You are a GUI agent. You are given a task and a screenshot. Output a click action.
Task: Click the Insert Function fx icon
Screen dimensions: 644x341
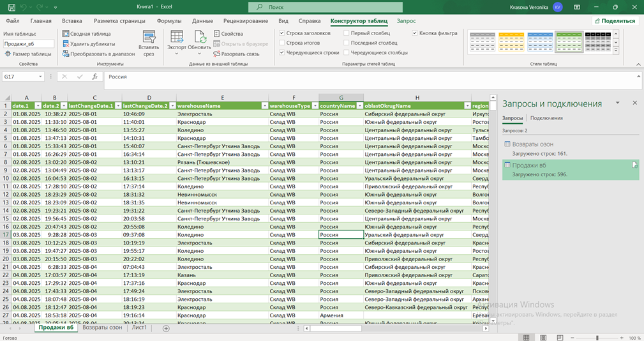point(94,77)
